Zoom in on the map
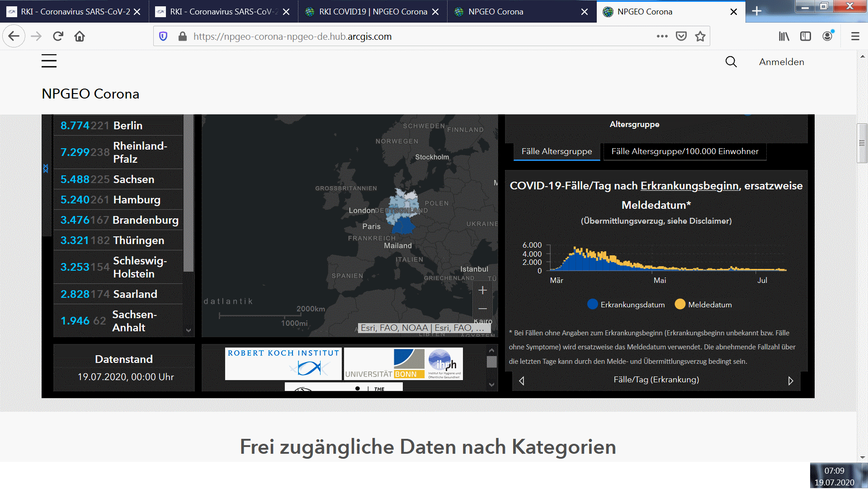The image size is (868, 489). (x=482, y=291)
